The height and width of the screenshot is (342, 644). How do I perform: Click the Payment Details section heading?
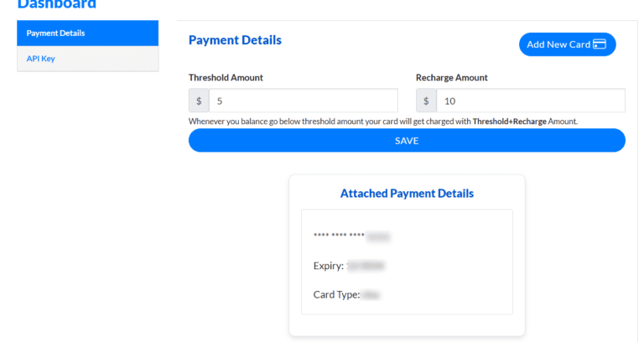(x=235, y=40)
